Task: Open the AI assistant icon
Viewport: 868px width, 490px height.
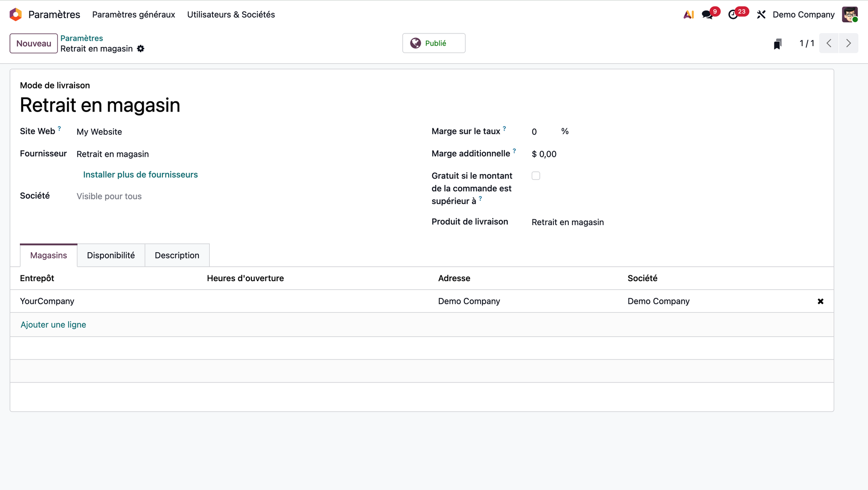Action: click(x=689, y=14)
